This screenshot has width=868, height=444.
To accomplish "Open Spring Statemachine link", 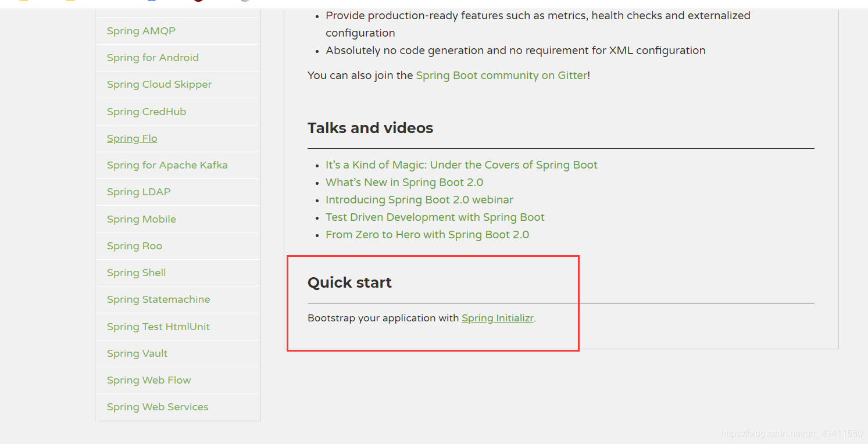I will (159, 299).
